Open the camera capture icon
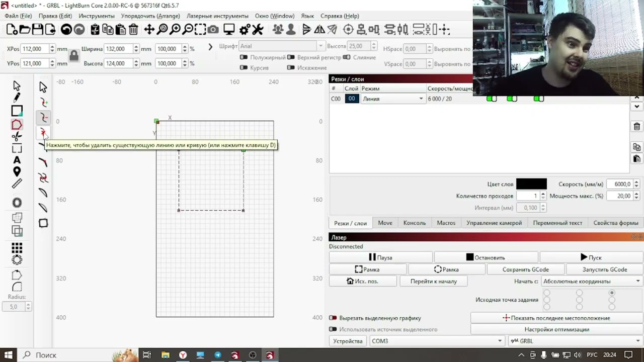 (x=213, y=30)
